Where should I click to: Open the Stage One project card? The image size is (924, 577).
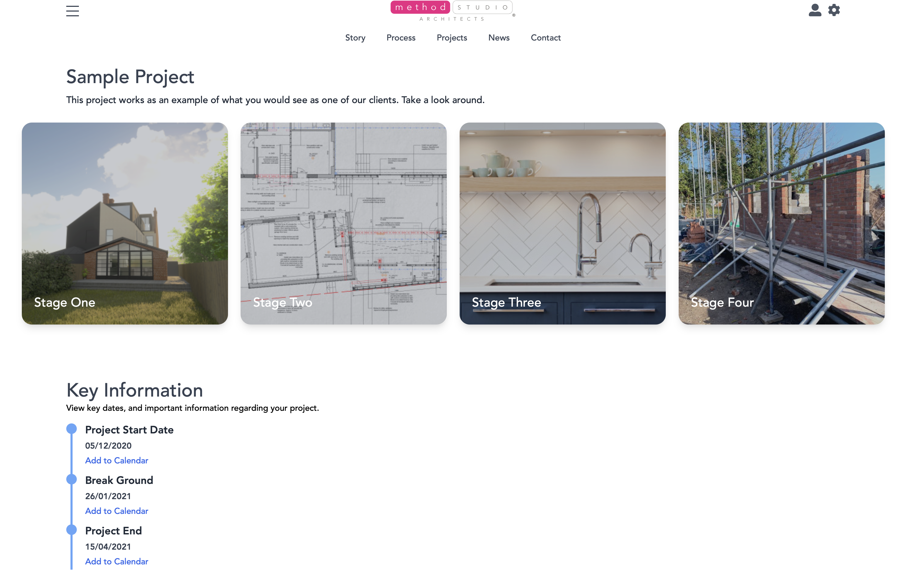click(125, 223)
